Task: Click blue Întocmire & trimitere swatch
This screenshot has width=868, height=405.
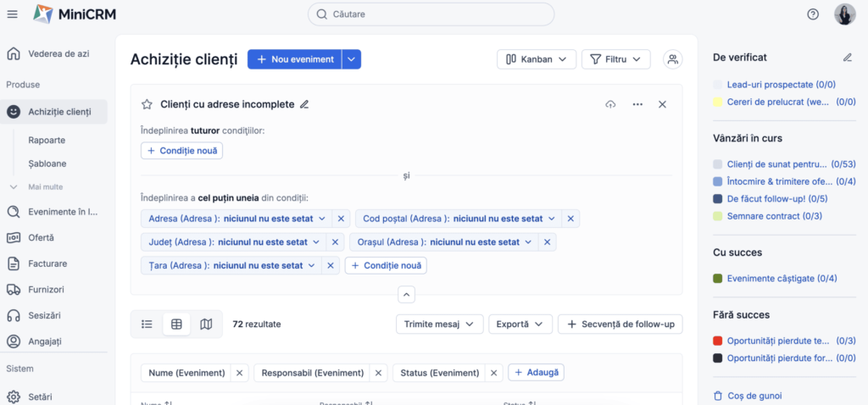Action: click(718, 181)
